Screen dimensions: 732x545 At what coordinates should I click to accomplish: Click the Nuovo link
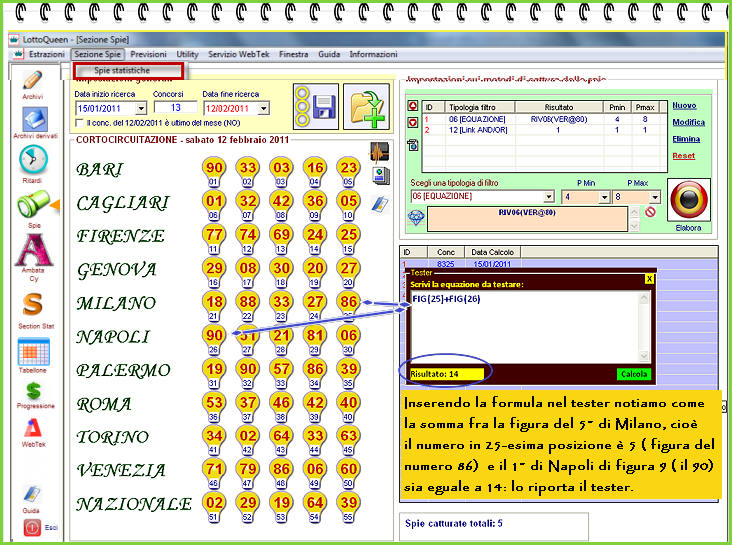(x=684, y=106)
